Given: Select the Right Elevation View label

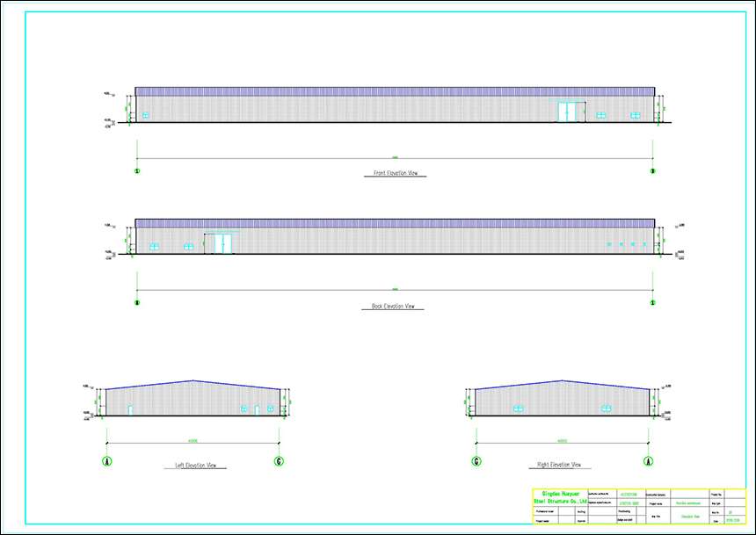Looking at the screenshot, I should (558, 465).
